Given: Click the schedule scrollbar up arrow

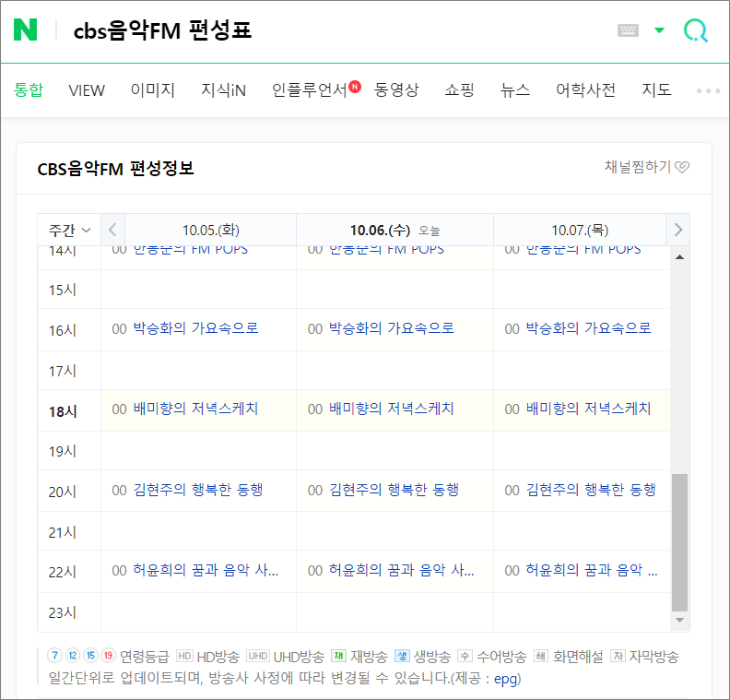Looking at the screenshot, I should [x=679, y=257].
